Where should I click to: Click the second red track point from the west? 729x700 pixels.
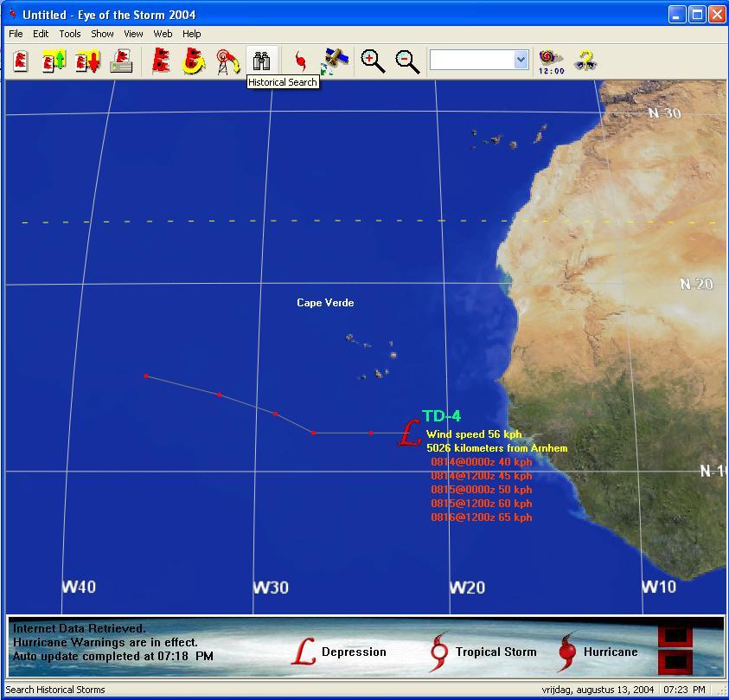click(220, 395)
